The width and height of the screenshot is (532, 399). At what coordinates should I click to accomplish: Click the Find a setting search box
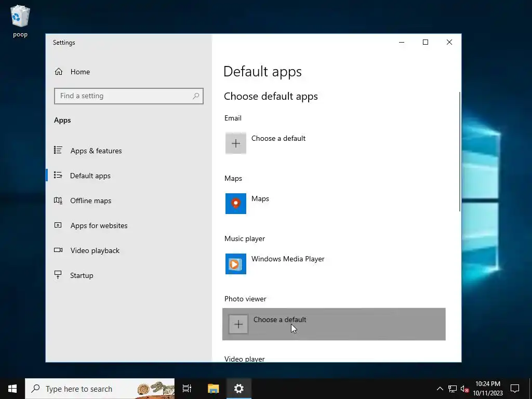click(129, 96)
